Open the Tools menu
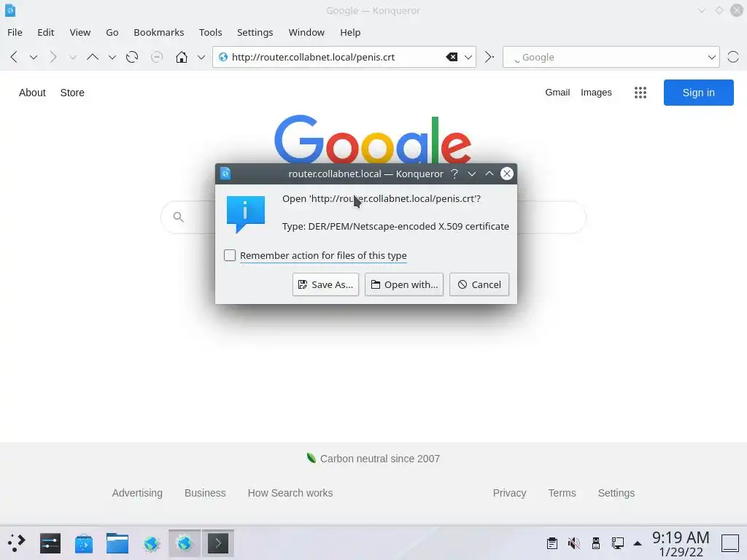Screen dimensions: 747x560 point(211,32)
